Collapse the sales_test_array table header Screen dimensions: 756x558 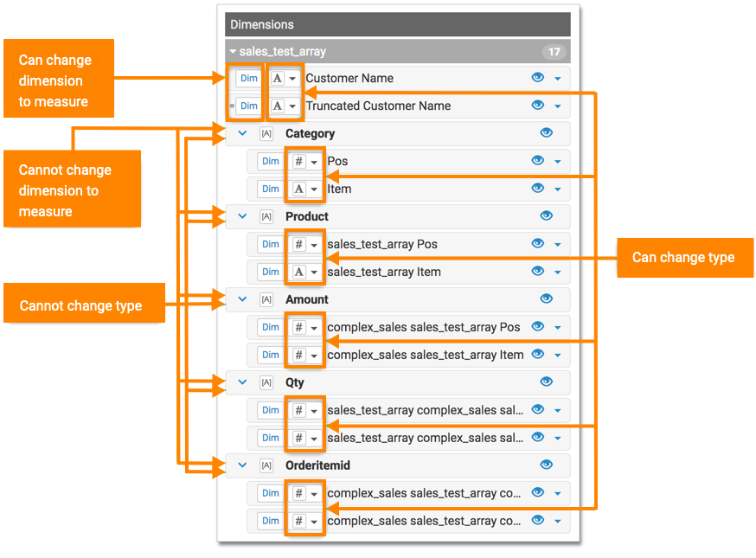234,52
